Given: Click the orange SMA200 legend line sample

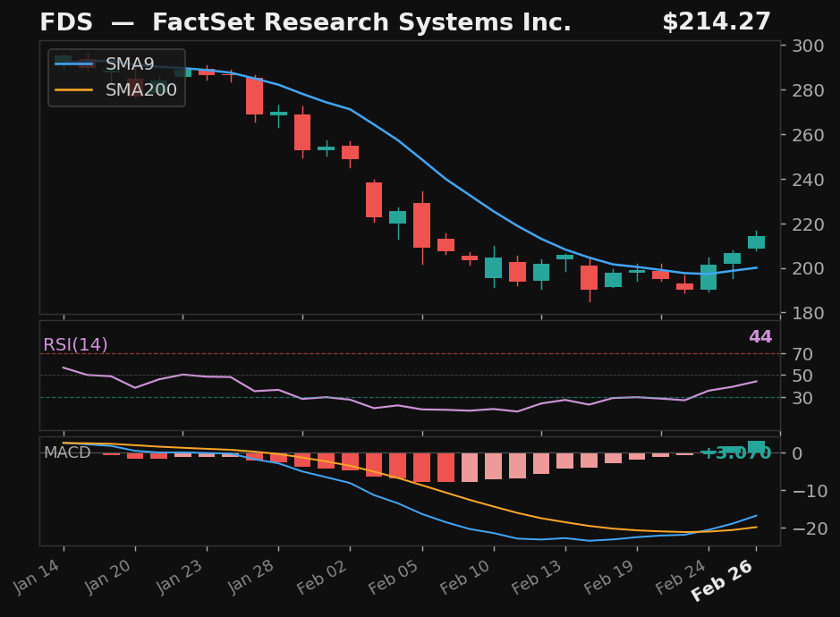Looking at the screenshot, I should 74,90.
